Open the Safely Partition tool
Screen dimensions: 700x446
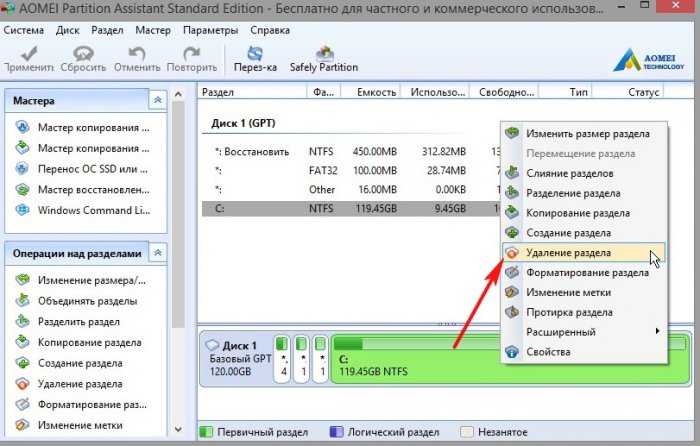pos(324,59)
